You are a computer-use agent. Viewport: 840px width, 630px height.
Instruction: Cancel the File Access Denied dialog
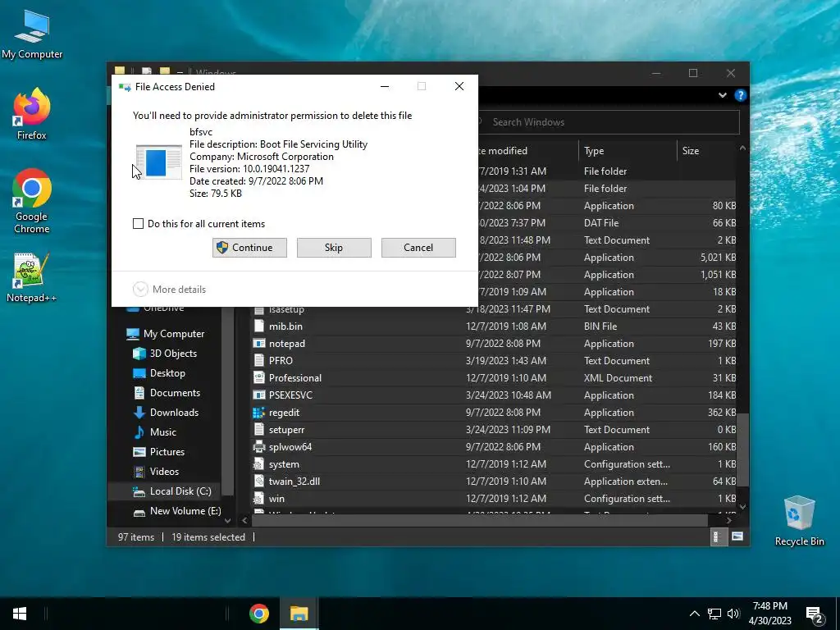418,248
